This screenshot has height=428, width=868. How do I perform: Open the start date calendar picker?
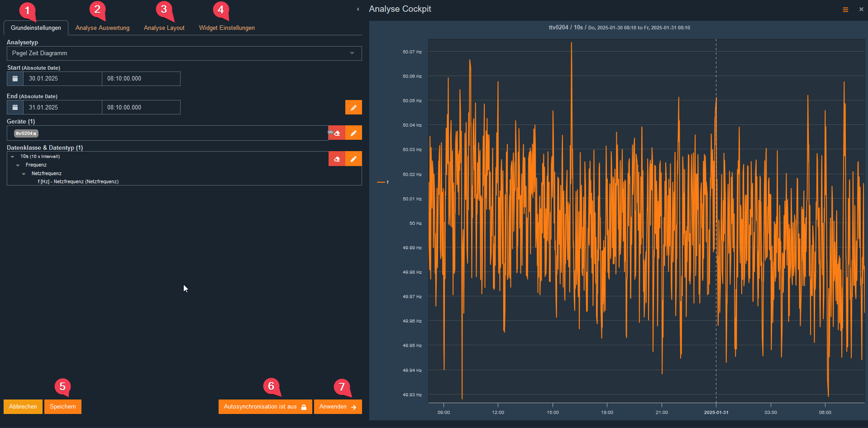pos(15,79)
